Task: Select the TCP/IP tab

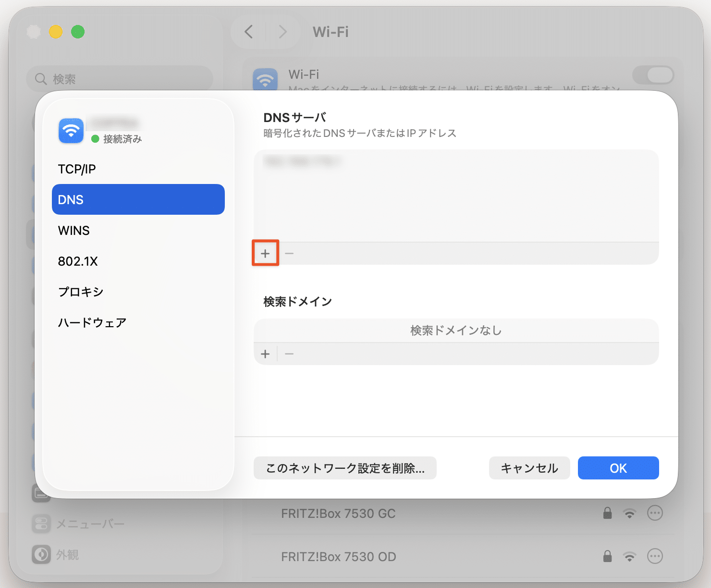Action: [138, 169]
